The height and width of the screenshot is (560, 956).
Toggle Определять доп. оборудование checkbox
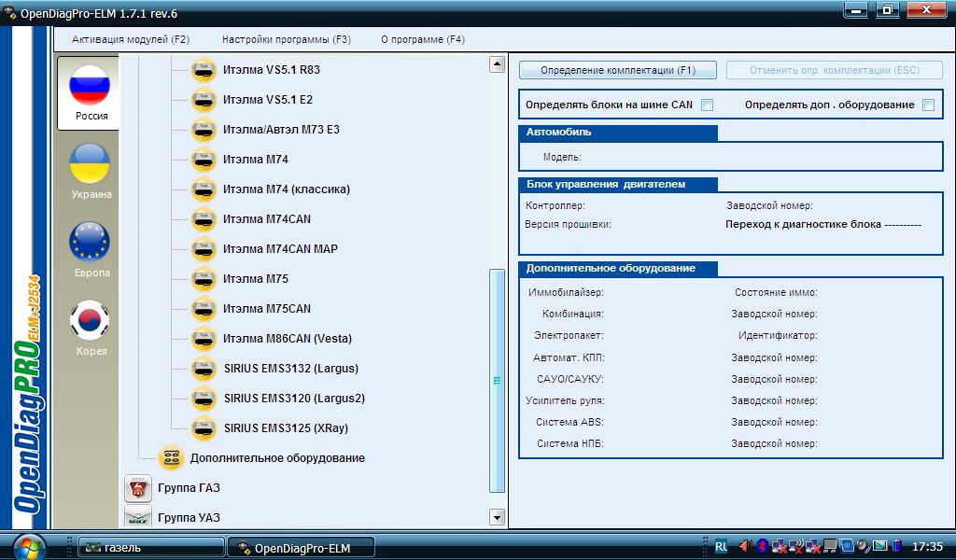pos(928,105)
